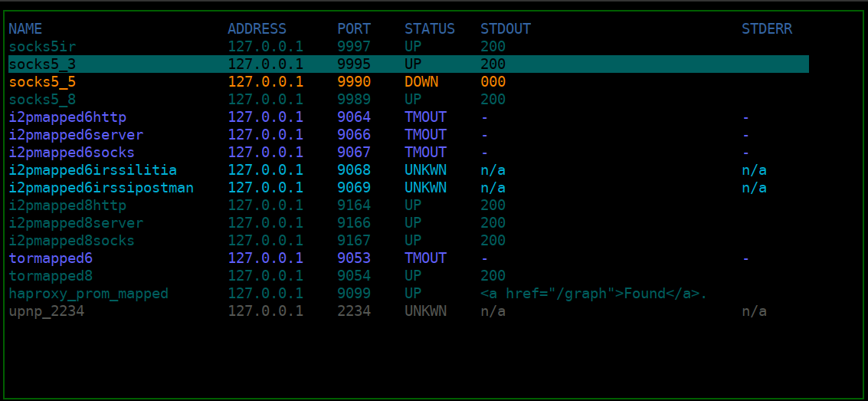868x401 pixels.
Task: Select the socks5_5 DOWN entry
Action: point(42,82)
